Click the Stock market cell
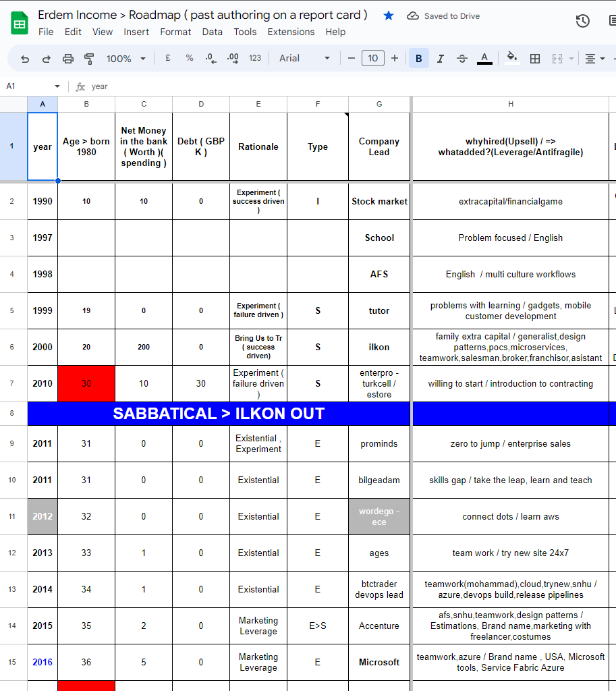616x691 pixels. [379, 201]
